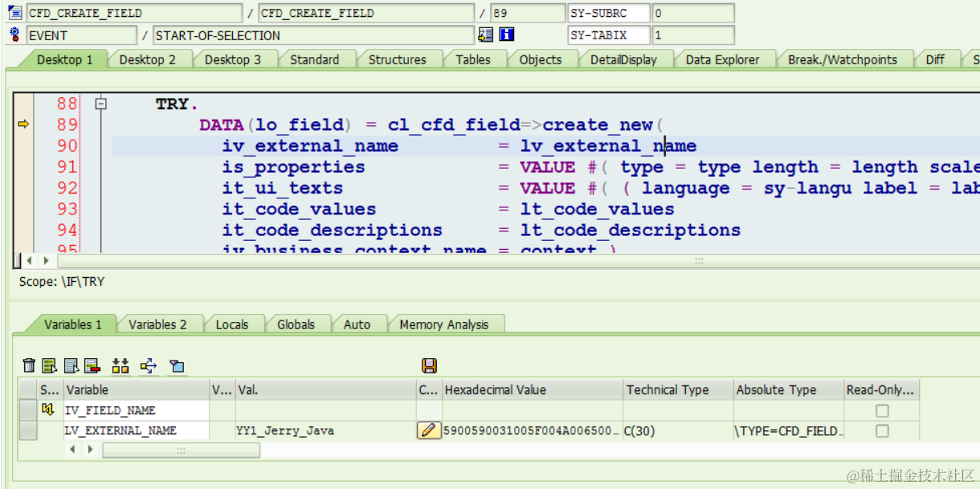The image size is (980, 489).
Task: Click the hexadecimal value 5900590031005F004A006500
Action: click(533, 430)
